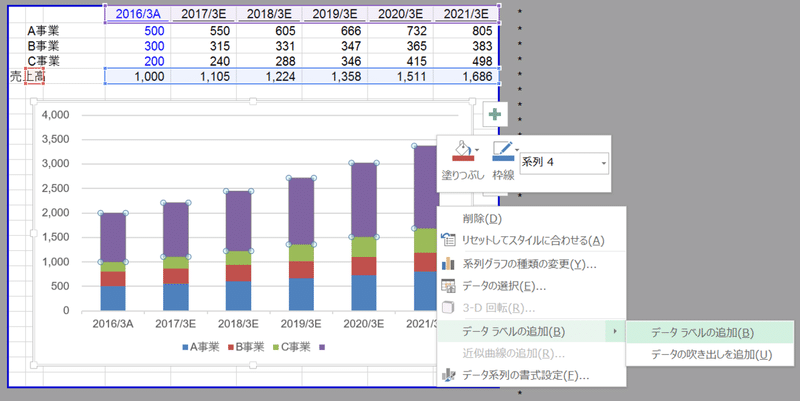Click the select data table icon

coord(448,286)
